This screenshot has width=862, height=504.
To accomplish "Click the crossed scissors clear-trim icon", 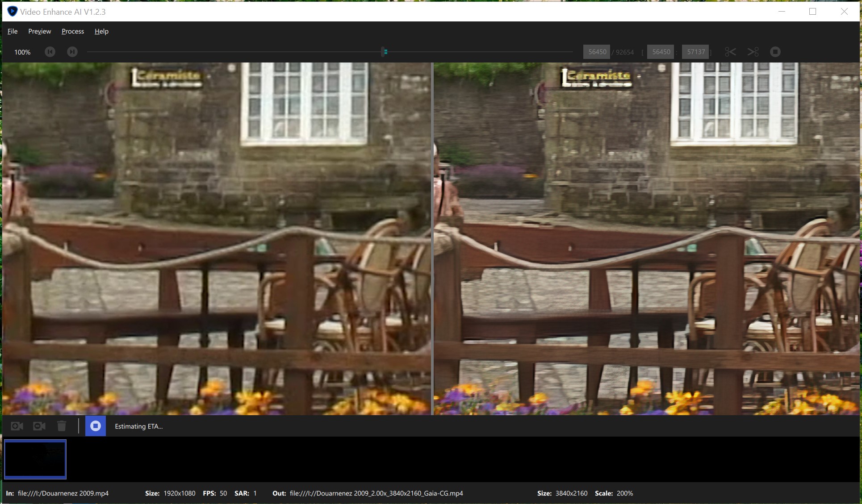I will [753, 52].
